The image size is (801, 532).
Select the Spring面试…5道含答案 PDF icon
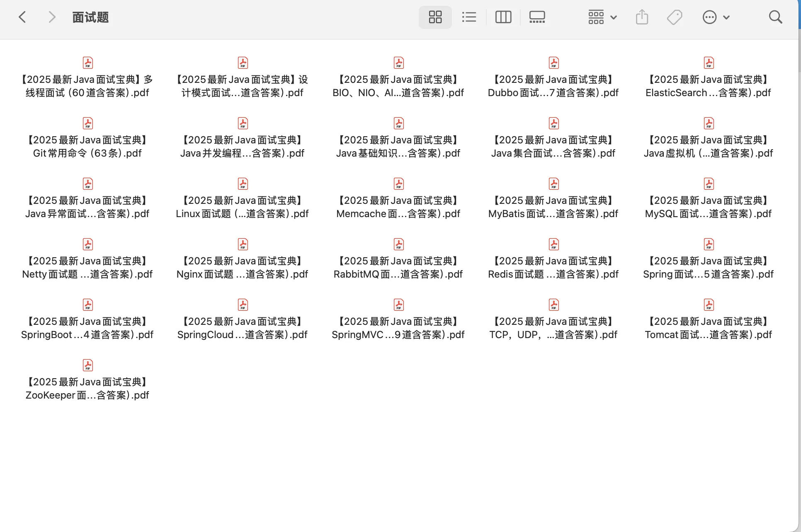click(709, 244)
